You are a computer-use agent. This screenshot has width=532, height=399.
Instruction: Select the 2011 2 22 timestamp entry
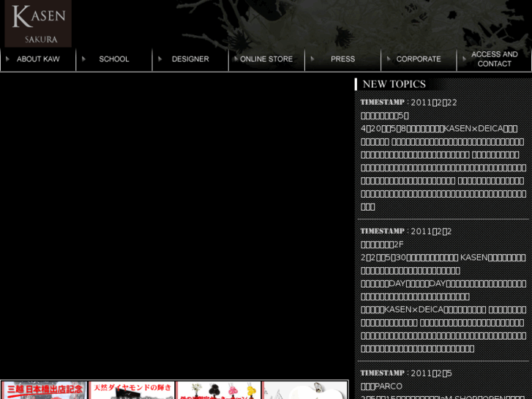point(408,102)
